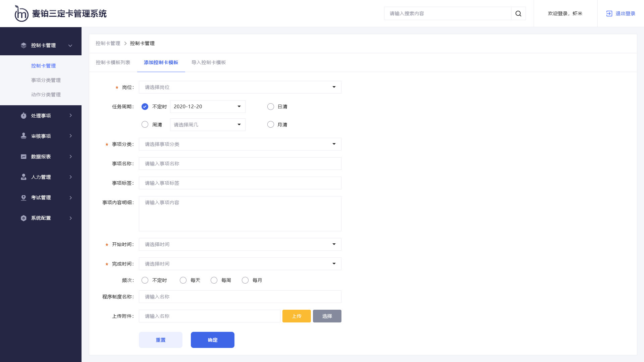Enable the 周清 option
The height and width of the screenshot is (362, 644).
145,124
